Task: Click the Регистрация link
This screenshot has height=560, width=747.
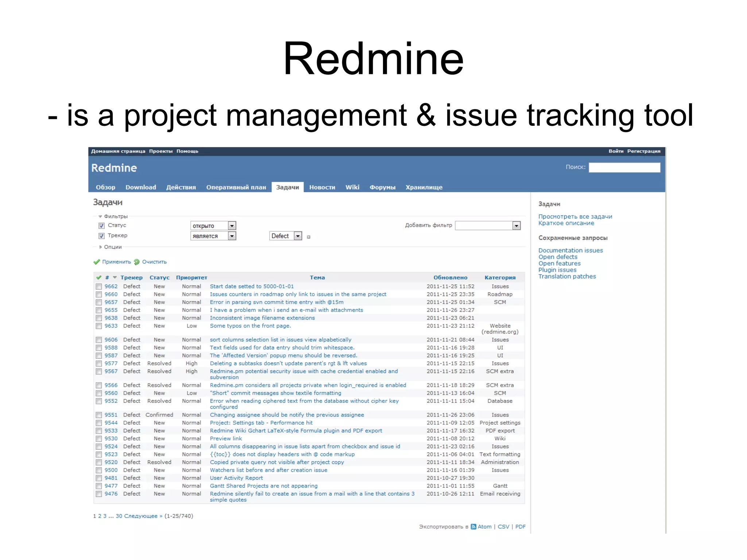Action: click(x=644, y=151)
